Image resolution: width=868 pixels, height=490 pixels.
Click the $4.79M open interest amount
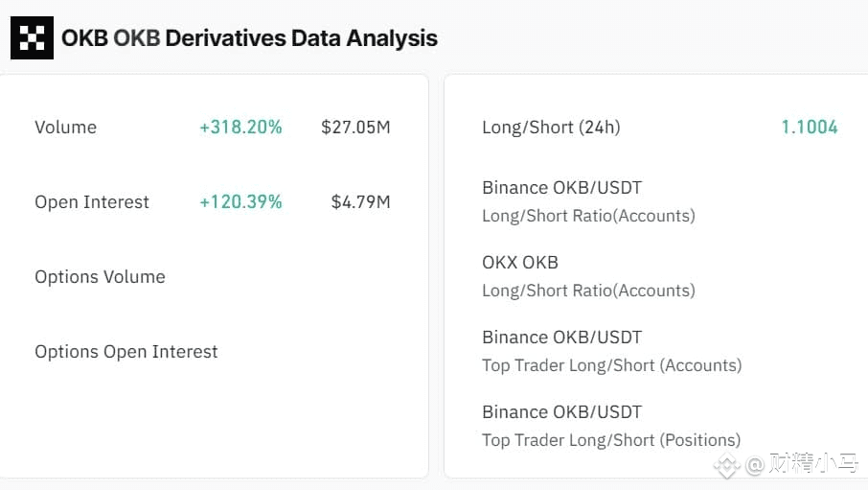pyautogui.click(x=360, y=202)
